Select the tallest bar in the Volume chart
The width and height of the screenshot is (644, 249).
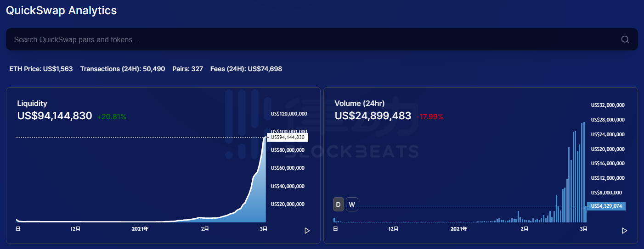click(584, 172)
